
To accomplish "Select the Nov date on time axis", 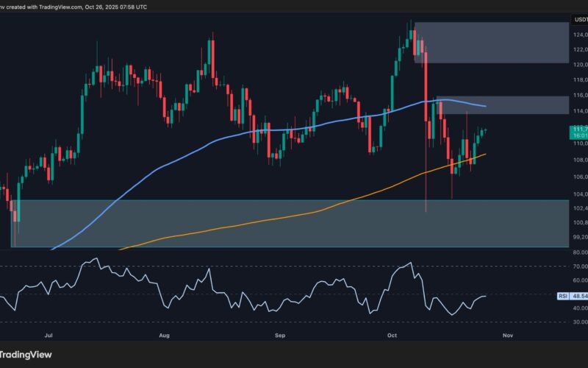I will 508,333.
